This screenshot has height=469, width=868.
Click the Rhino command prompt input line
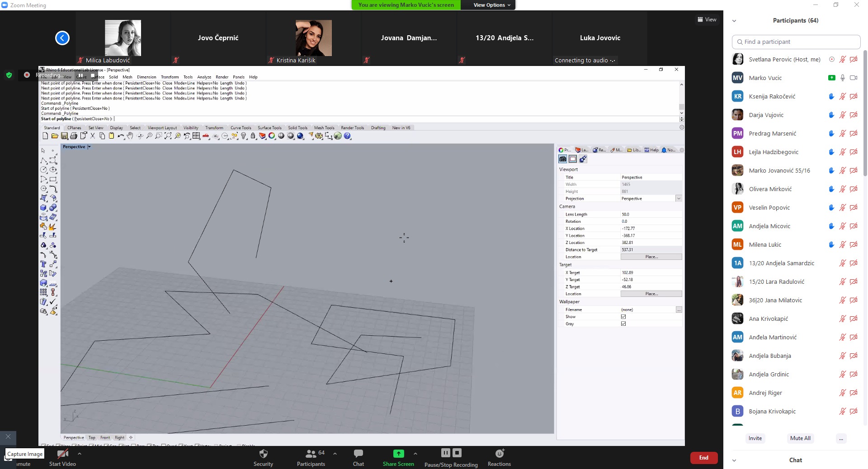coord(359,119)
